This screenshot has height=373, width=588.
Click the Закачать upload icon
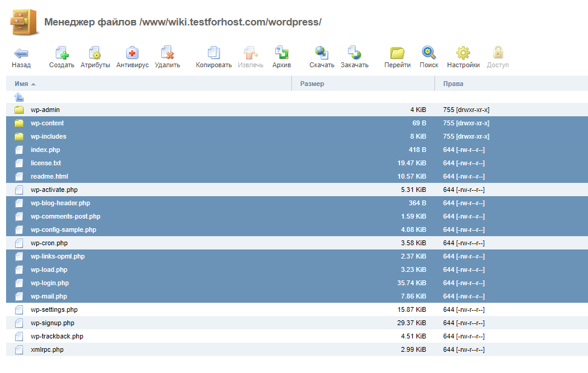pyautogui.click(x=354, y=53)
